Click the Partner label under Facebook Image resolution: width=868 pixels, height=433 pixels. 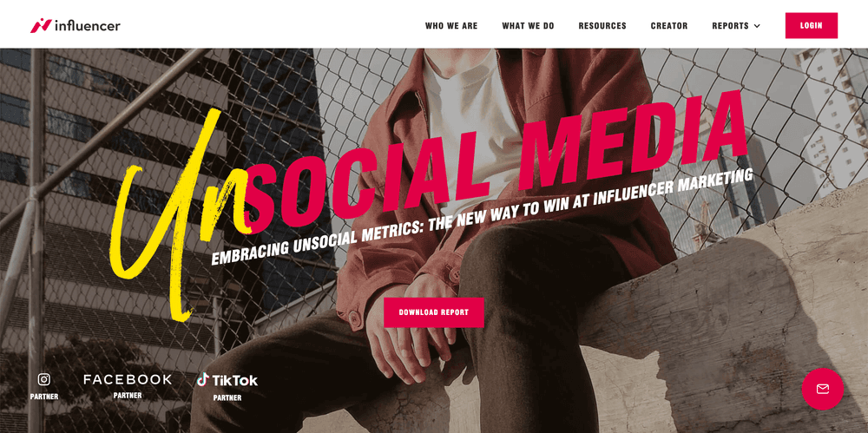(x=128, y=396)
